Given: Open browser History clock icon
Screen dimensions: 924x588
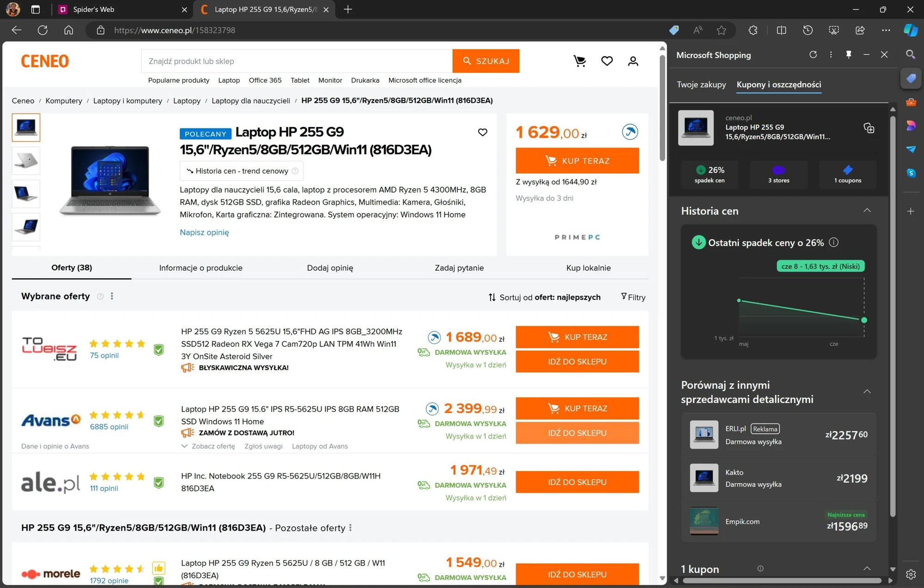Looking at the screenshot, I should 808,30.
